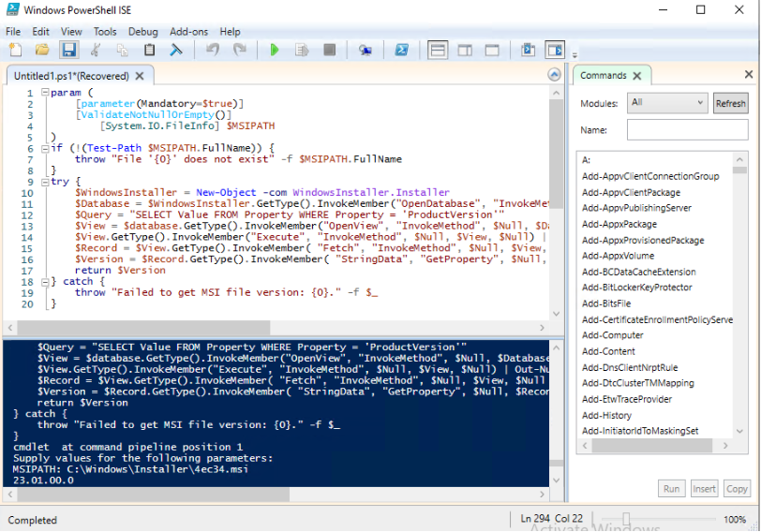Start PowerShell.exe toolbar icon
This screenshot has height=532, width=761.
(x=401, y=50)
